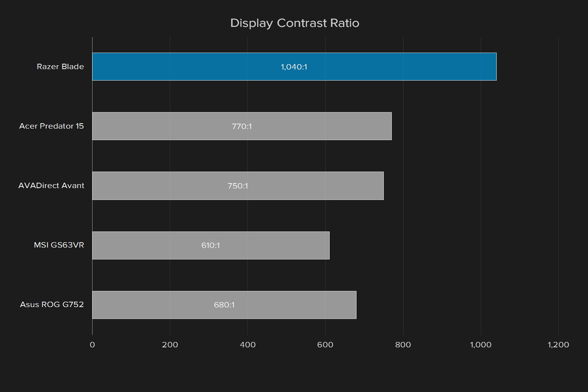Click the 'Acer Predator 15' axis label
The width and height of the screenshot is (588, 392).
[51, 126]
